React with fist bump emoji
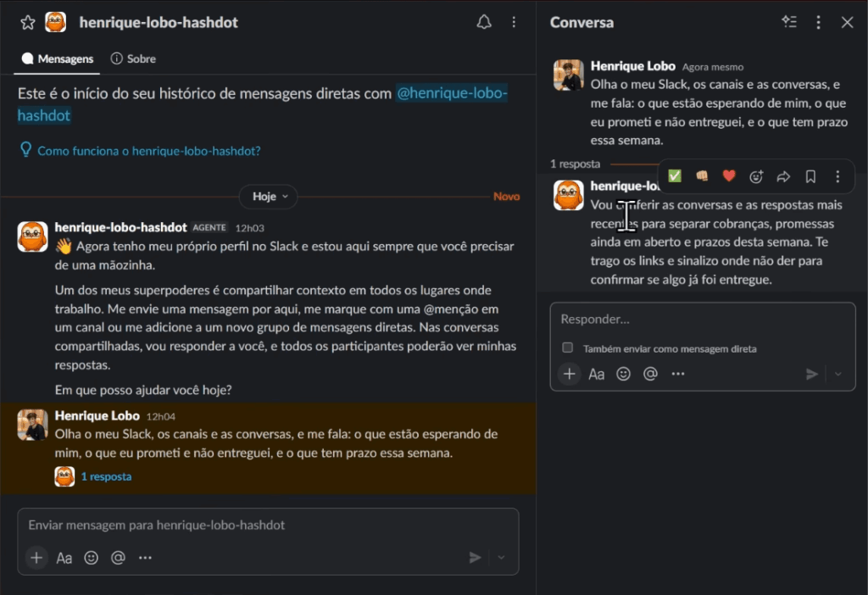 (x=702, y=176)
